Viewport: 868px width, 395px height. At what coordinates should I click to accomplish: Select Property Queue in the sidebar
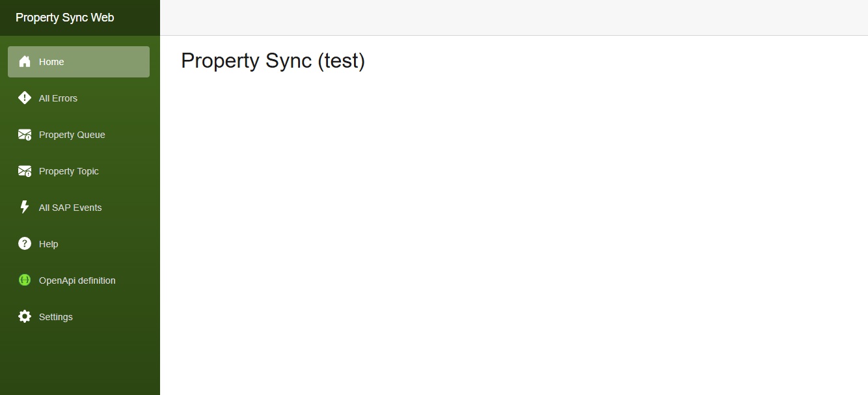[x=72, y=135]
